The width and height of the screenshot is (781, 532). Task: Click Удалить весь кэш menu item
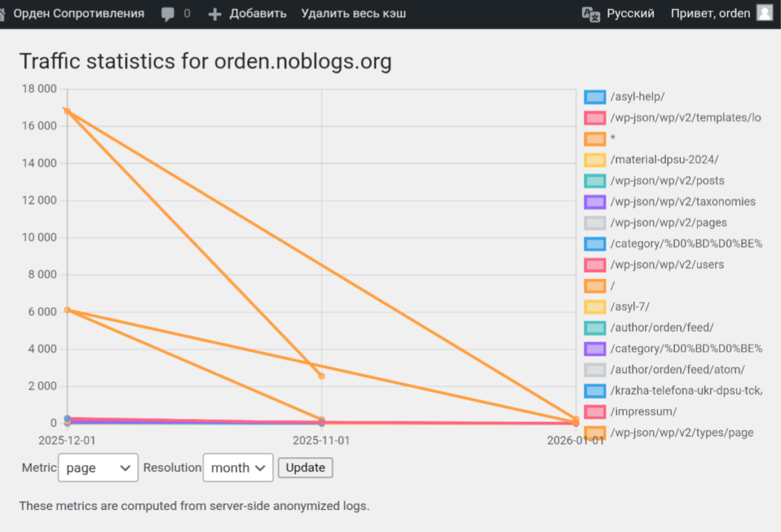point(353,14)
